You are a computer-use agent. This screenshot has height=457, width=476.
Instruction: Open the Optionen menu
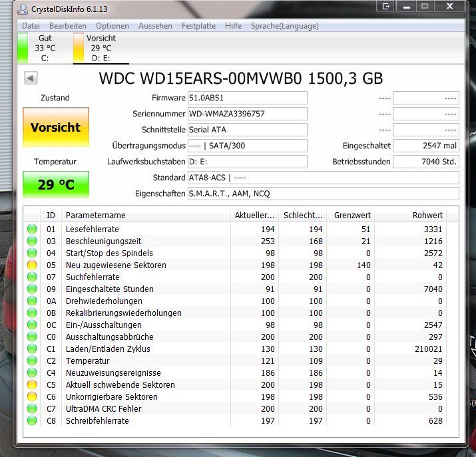click(x=113, y=26)
